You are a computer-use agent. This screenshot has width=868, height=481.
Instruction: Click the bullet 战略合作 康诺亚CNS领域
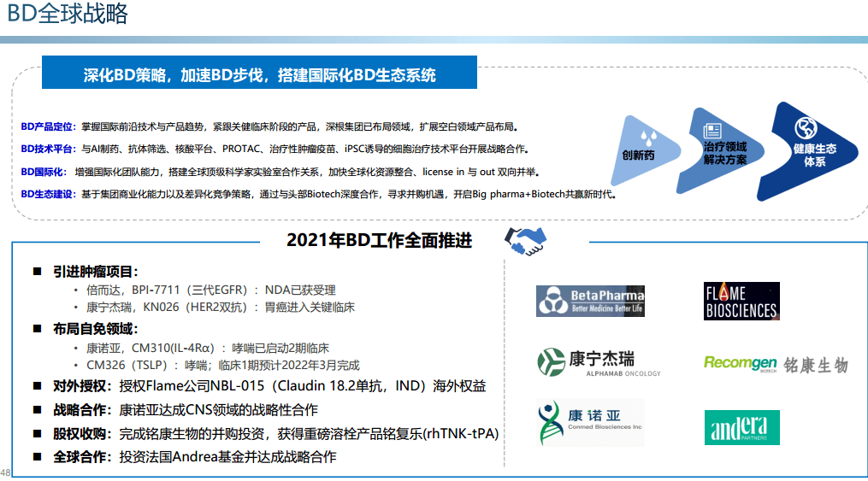pyautogui.click(x=186, y=410)
